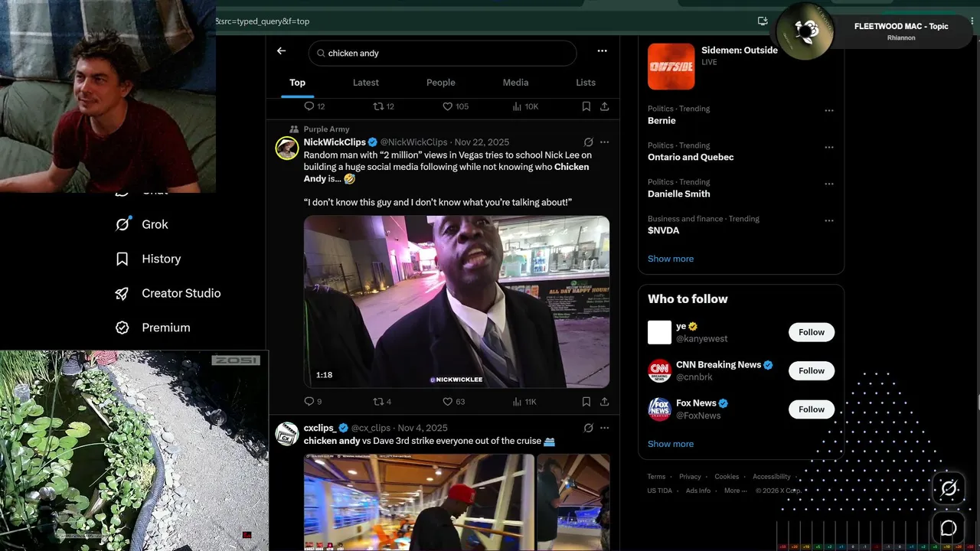The image size is (980, 551).
Task: Show more trending topics
Action: (671, 259)
